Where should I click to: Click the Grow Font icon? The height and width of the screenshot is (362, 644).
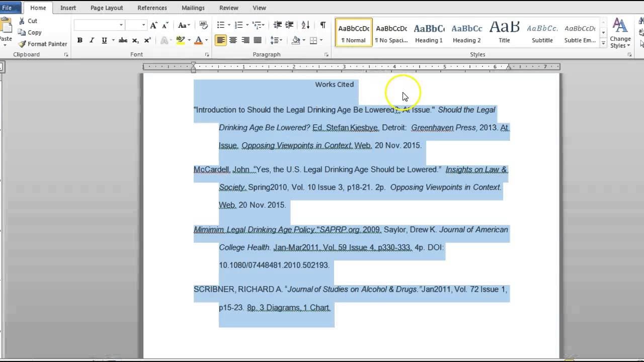tap(154, 25)
